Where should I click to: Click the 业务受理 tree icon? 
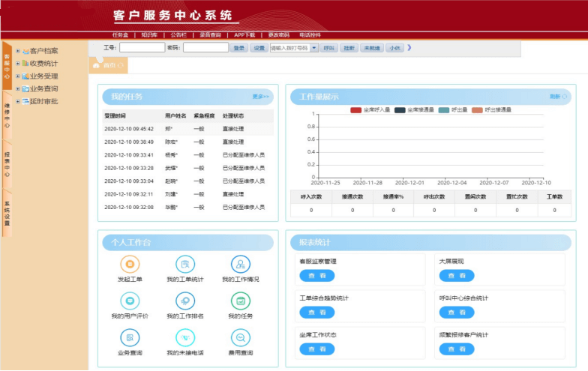tap(25, 76)
